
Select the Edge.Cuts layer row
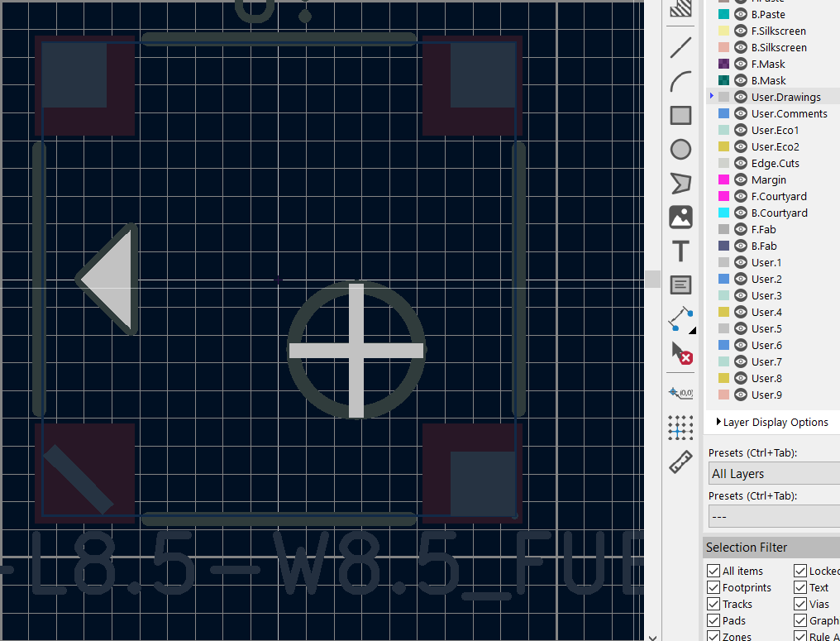pos(774,164)
